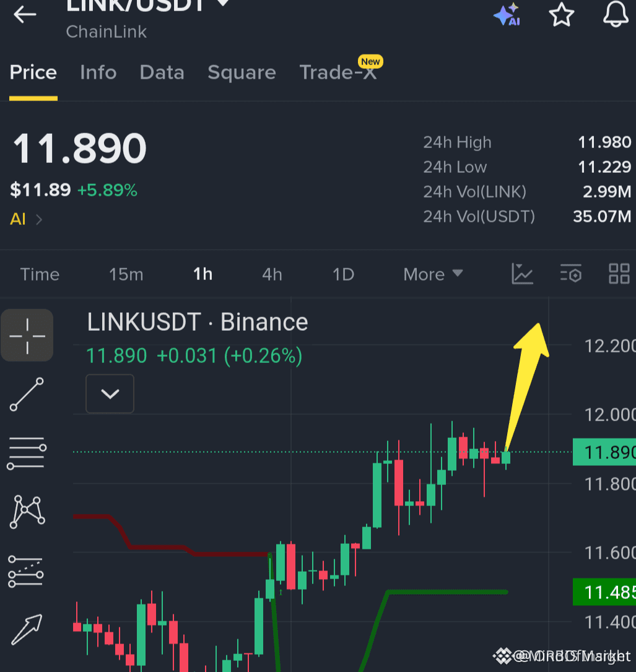The width and height of the screenshot is (636, 672).
Task: Switch to the Price tab
Action: [33, 72]
